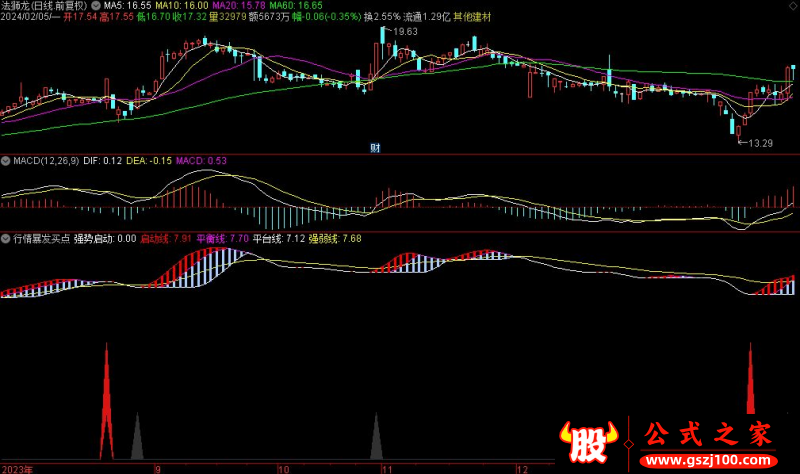Click the date 2024/02/05 in header
The image size is (800, 474).
pyautogui.click(x=25, y=17)
